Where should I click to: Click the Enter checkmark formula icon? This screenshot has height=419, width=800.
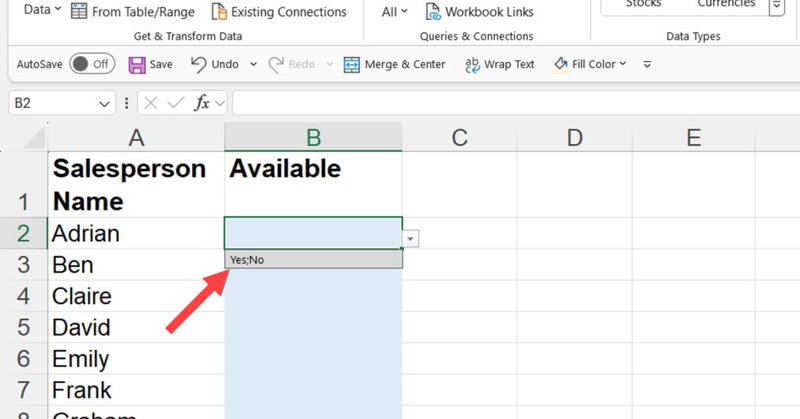176,104
